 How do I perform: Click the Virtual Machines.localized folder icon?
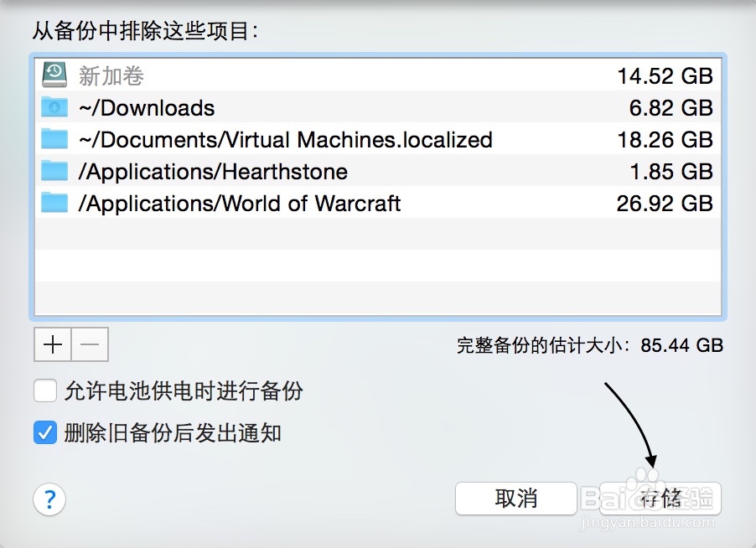coord(53,139)
